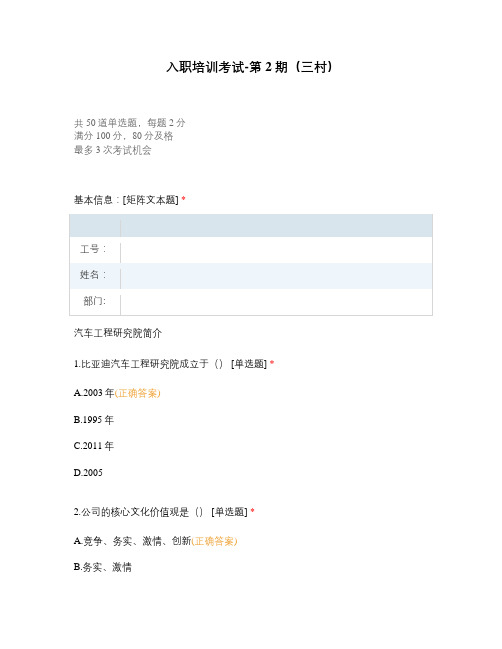
Task: Click the 姓名 row label
Action: (93, 275)
